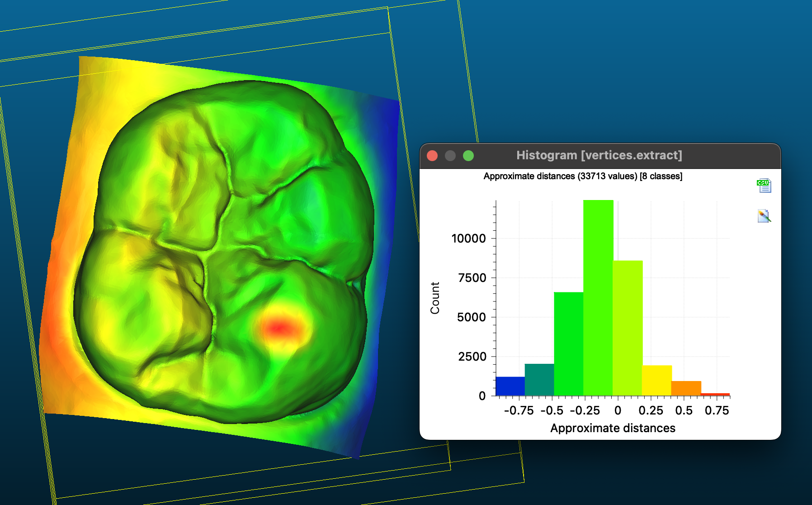Select the orange histogram bar

click(x=686, y=388)
